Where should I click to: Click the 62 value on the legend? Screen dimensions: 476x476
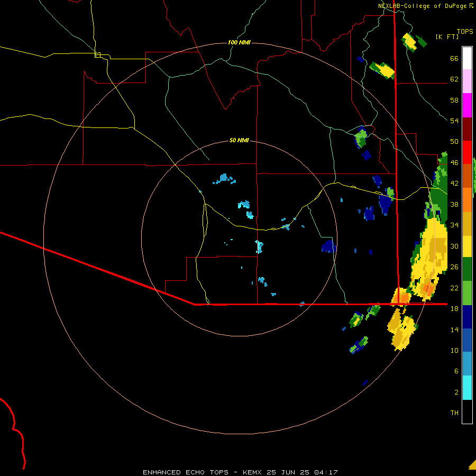(x=454, y=79)
